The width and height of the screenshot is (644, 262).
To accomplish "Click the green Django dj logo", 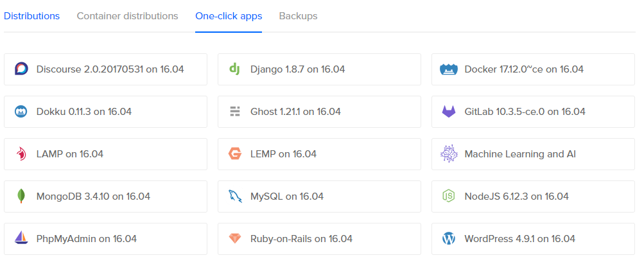I will [x=234, y=69].
